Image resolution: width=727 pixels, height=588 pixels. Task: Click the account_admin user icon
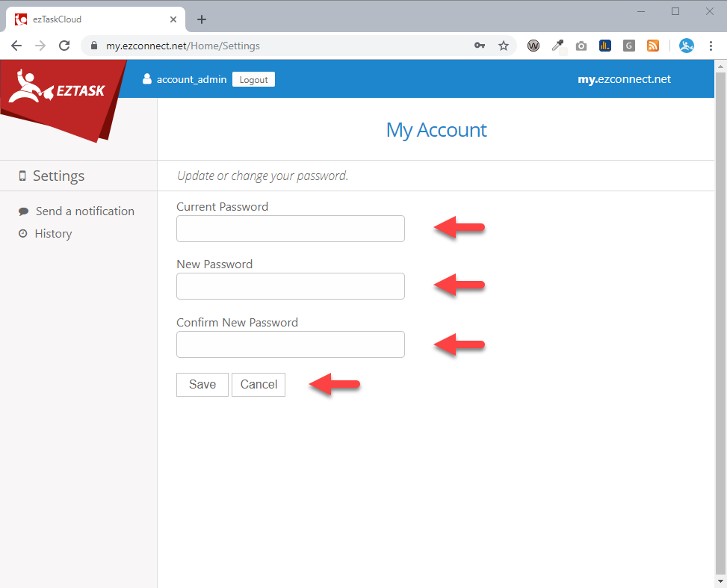click(x=147, y=79)
